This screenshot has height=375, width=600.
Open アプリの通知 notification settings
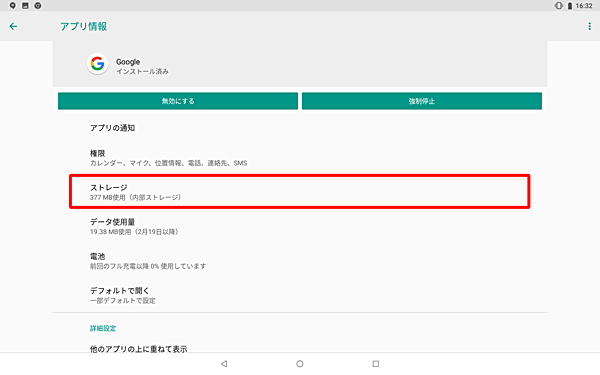[300, 128]
